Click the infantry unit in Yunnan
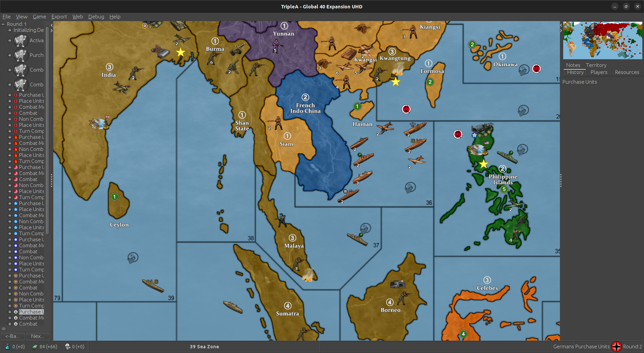Screen dimensions: 644x353 [x=276, y=45]
